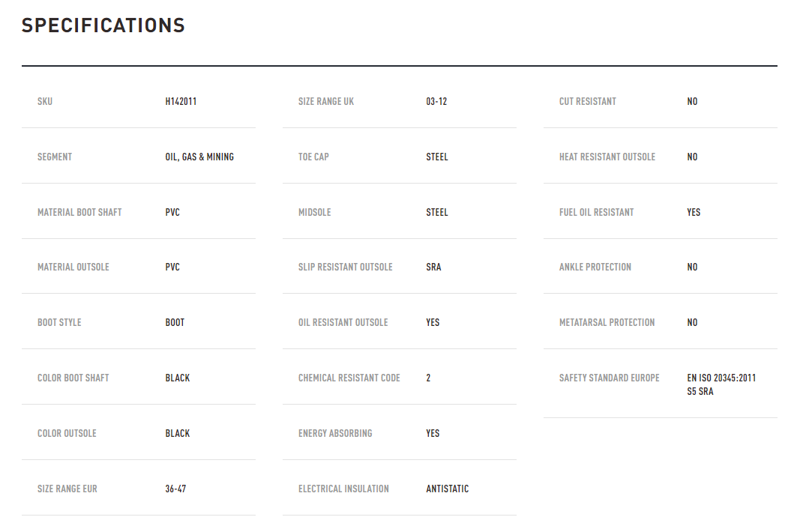Click the SEGMENT label
812x526 pixels.
[x=55, y=157]
